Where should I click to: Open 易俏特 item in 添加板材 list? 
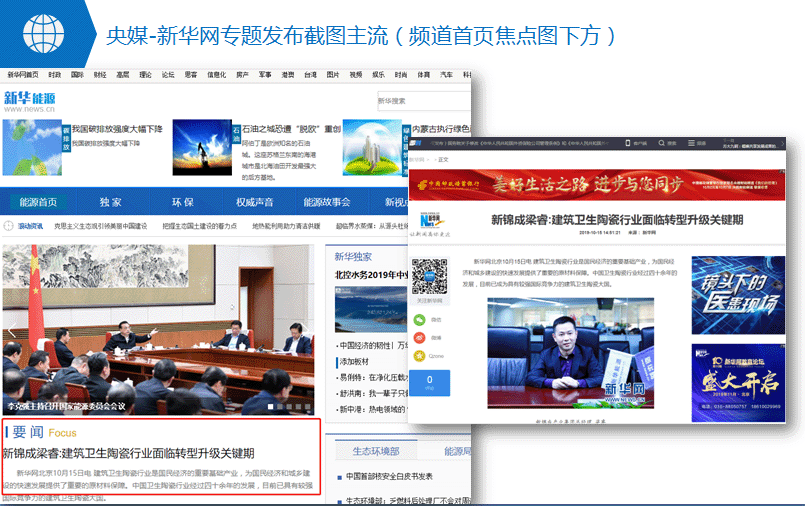tap(372, 377)
